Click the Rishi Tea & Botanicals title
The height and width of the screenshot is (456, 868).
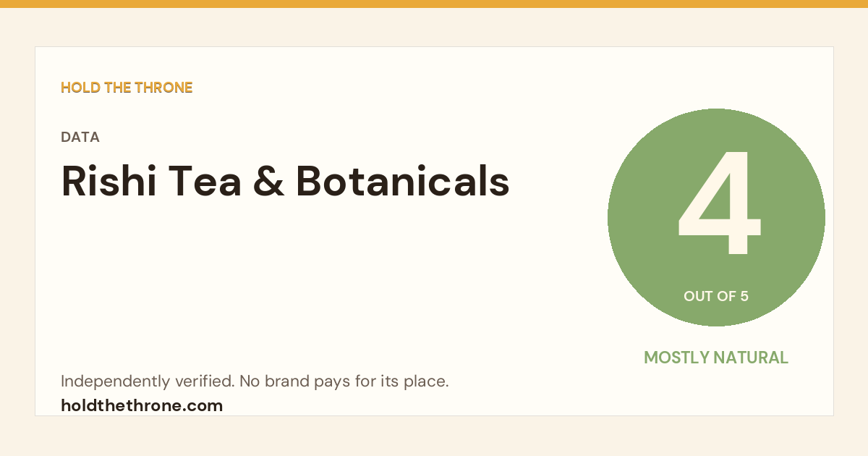(286, 181)
